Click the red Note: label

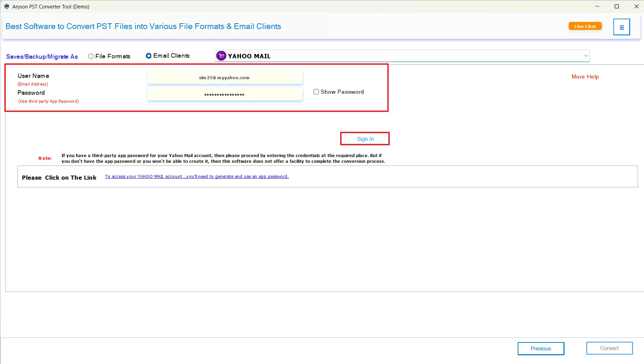(45, 158)
